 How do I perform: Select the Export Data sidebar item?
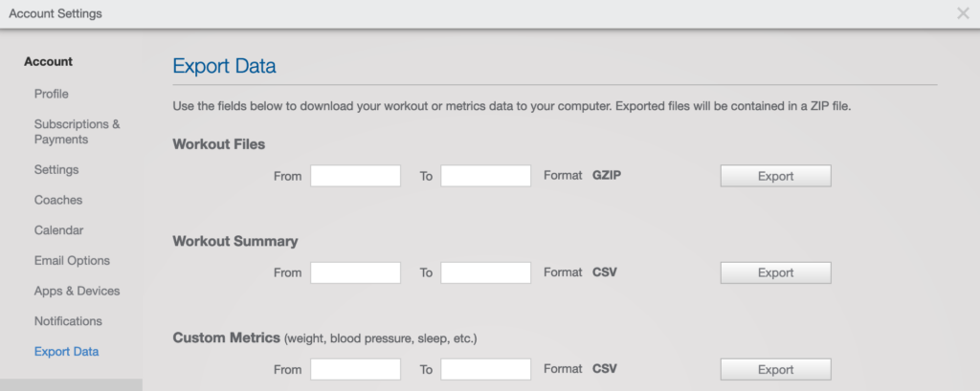pyautogui.click(x=66, y=352)
